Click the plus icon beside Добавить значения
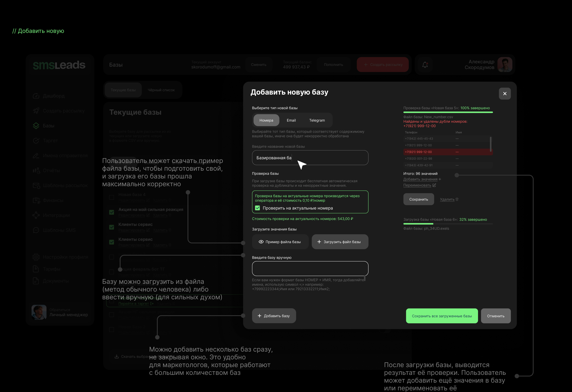This screenshot has width=572, height=392. (440, 179)
